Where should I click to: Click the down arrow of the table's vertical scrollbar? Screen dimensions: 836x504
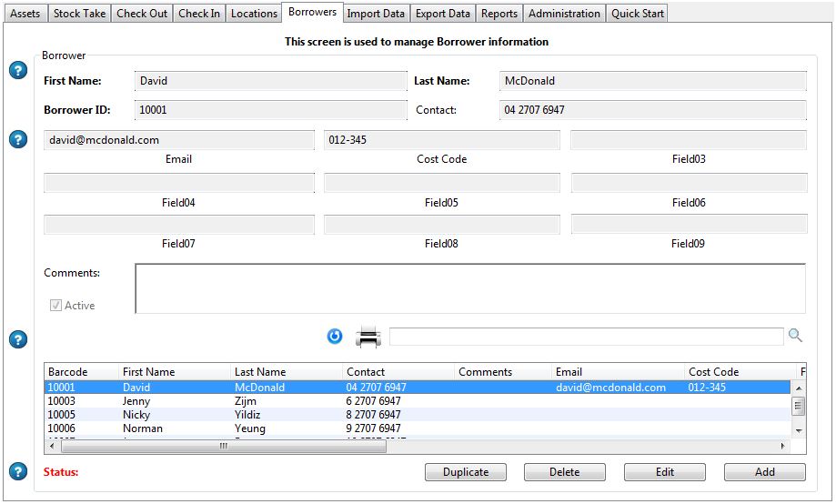pos(798,430)
